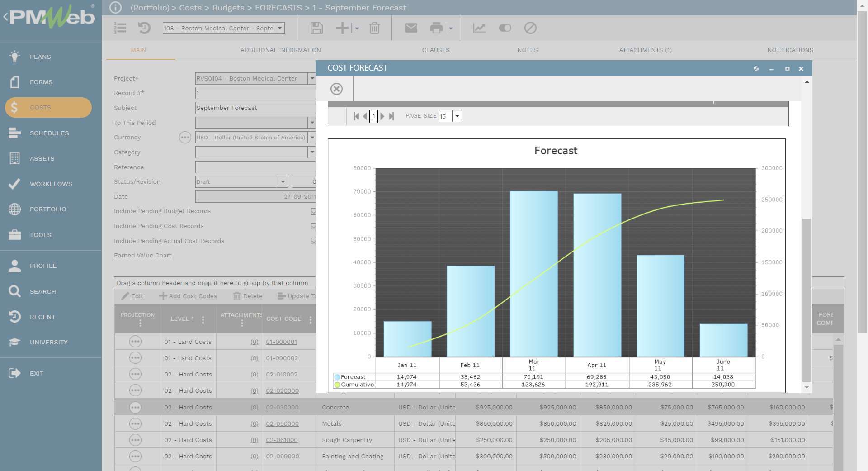Open Level 1 column header menu
Image resolution: width=868 pixels, height=471 pixels.
click(x=203, y=319)
